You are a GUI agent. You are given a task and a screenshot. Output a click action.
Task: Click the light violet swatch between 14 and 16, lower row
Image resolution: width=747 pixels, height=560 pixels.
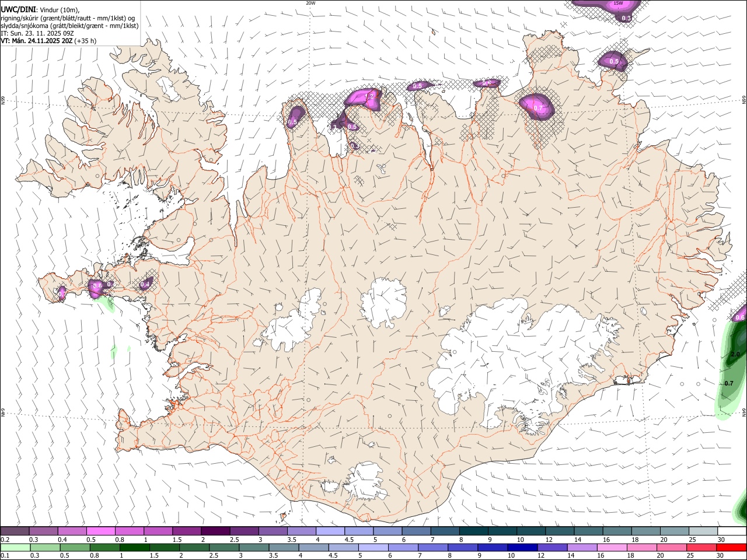[x=582, y=547]
